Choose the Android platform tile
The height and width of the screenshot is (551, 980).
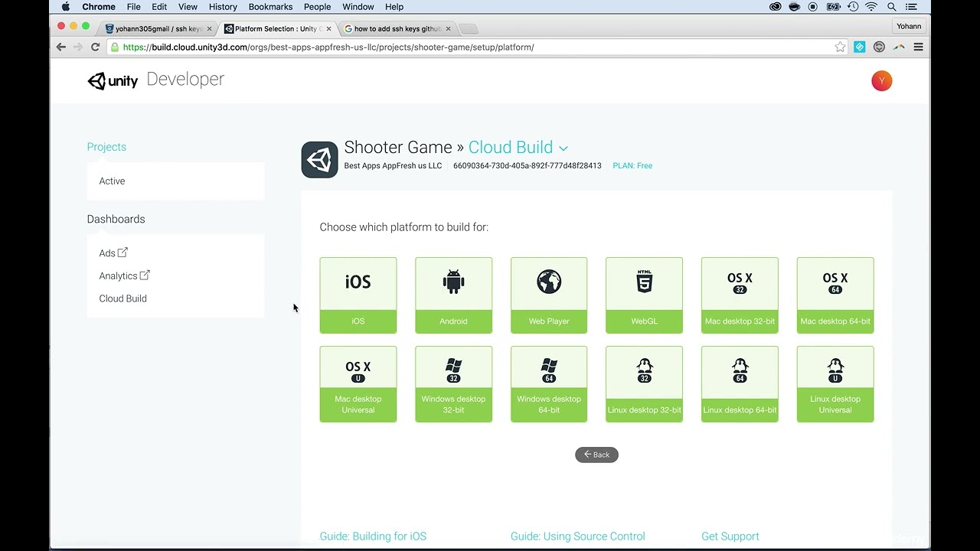[453, 295]
